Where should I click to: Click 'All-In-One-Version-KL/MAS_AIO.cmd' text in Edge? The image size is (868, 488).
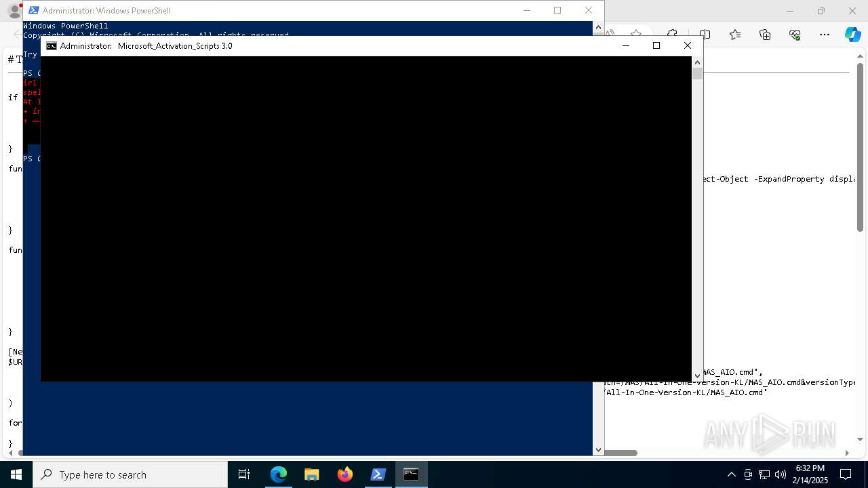(x=686, y=392)
